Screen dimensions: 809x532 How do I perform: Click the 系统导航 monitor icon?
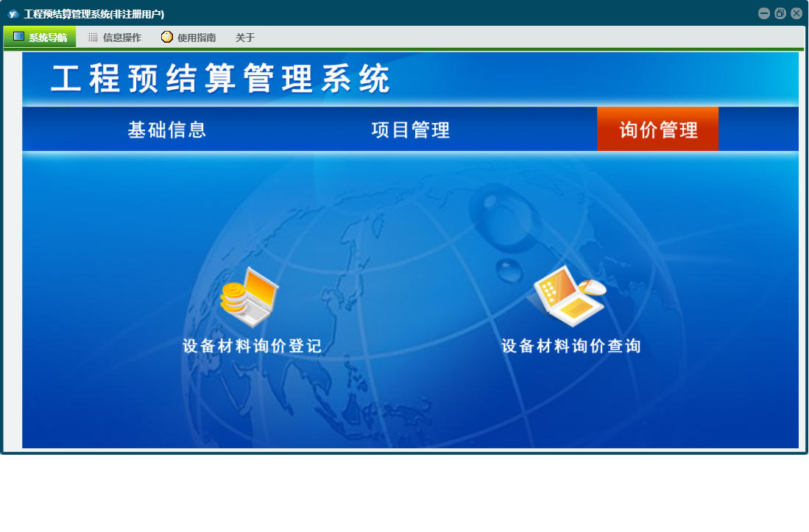18,37
